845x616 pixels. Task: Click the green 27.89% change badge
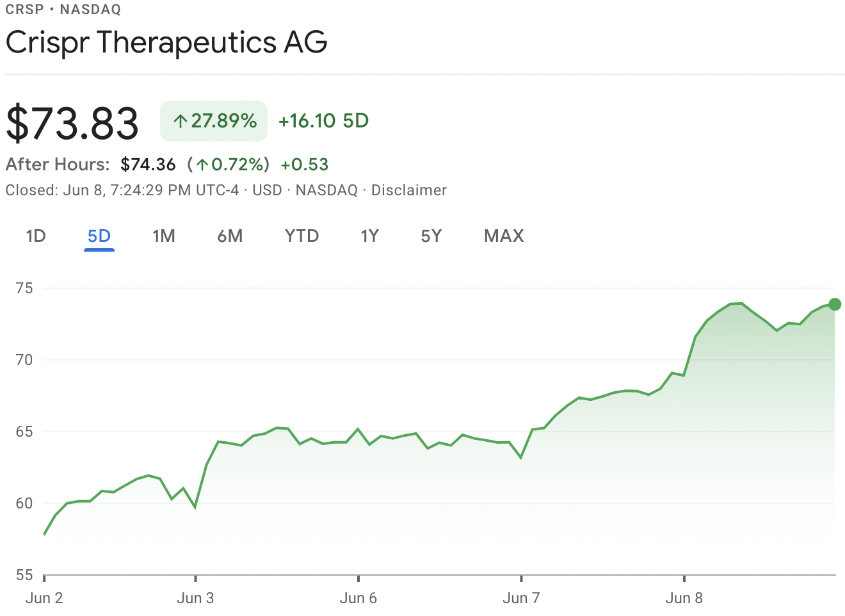point(214,121)
